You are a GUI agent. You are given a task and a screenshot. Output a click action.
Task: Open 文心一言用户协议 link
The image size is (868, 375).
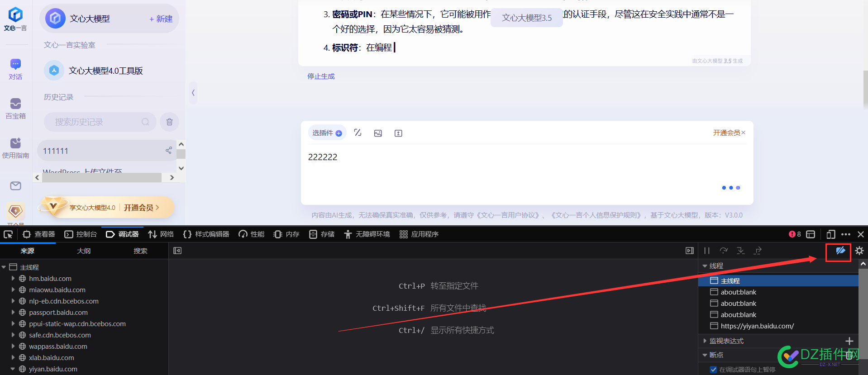coord(508,215)
